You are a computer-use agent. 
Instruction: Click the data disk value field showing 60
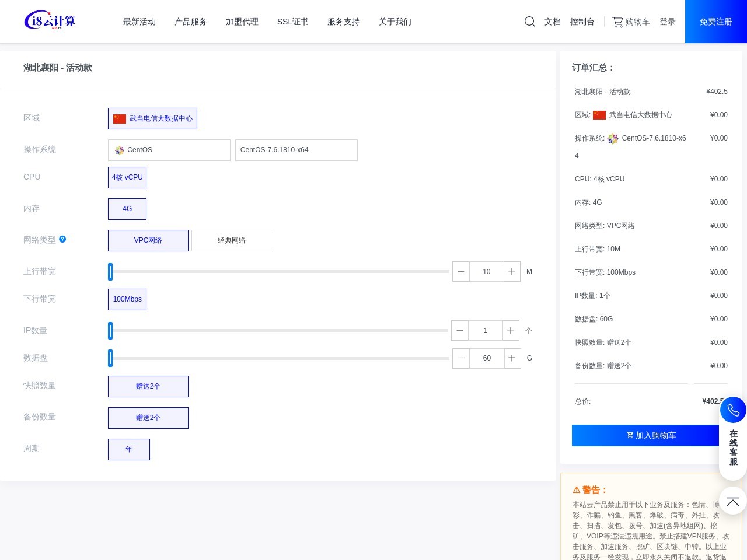coord(487,358)
